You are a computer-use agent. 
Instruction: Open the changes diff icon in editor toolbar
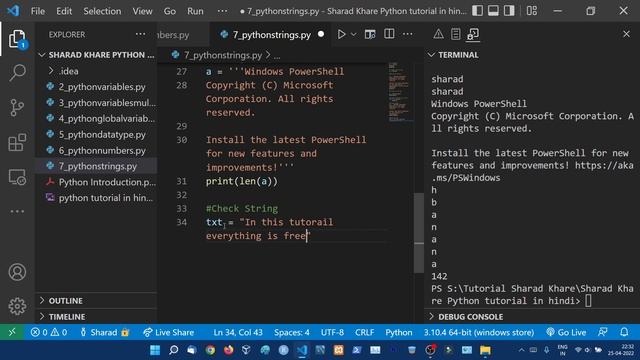pyautogui.click(x=370, y=34)
